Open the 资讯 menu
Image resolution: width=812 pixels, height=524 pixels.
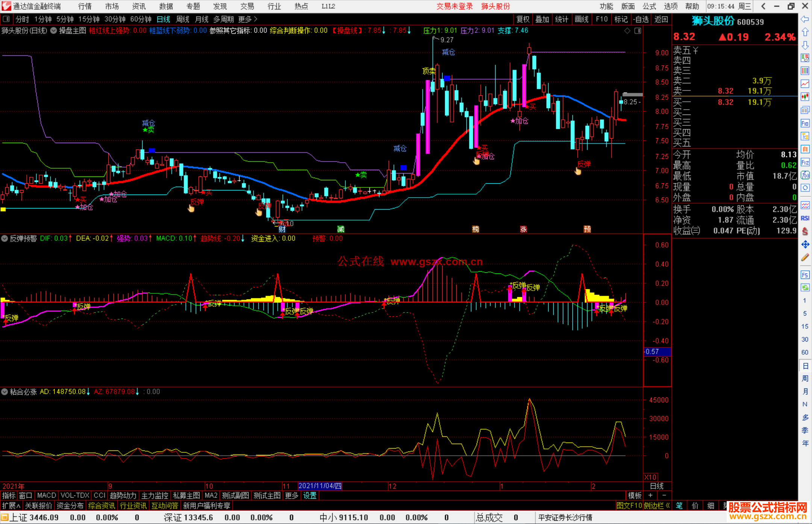click(139, 6)
